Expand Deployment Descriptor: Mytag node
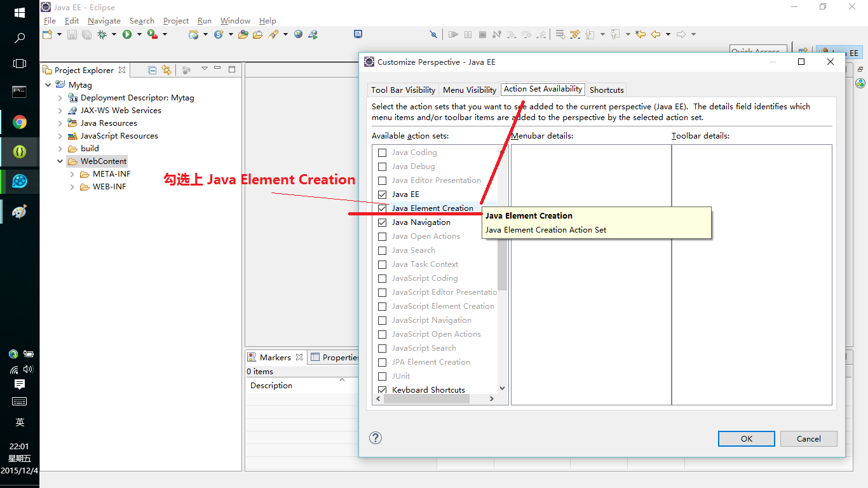Screen dimensions: 868x488 [x=60, y=98]
